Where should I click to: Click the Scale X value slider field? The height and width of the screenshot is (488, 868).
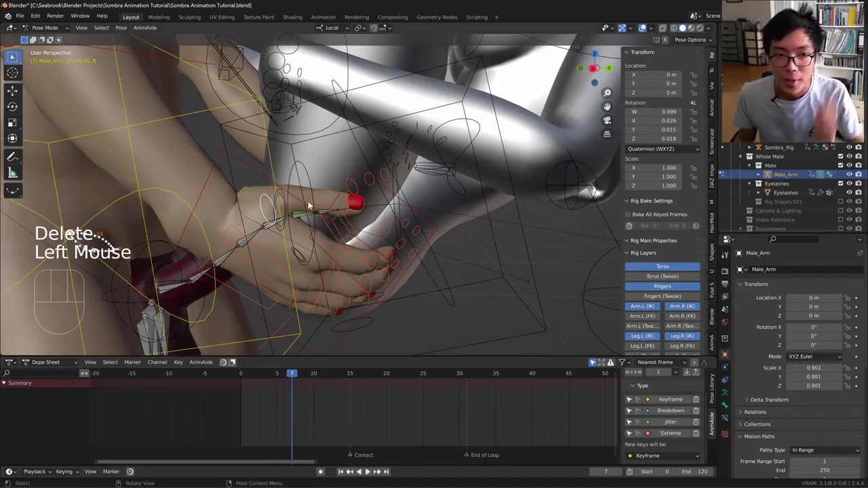coord(813,368)
